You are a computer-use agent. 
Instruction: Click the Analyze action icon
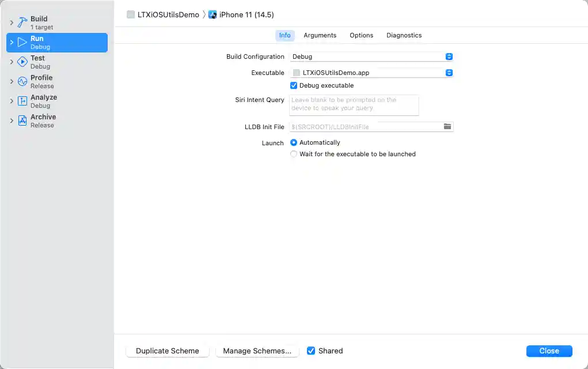point(22,101)
